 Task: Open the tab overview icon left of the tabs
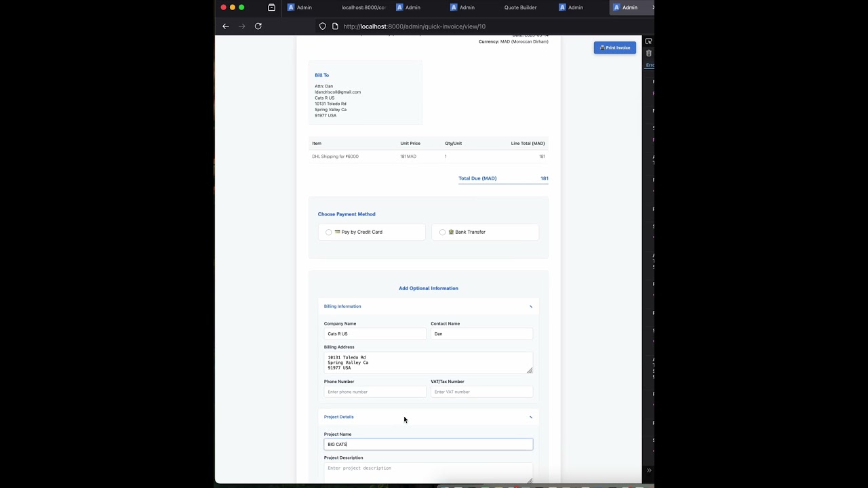coord(271,7)
